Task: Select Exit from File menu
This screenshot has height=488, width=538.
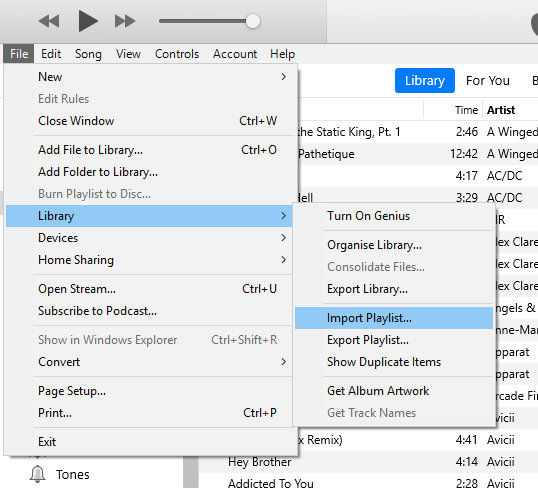Action: (149, 442)
